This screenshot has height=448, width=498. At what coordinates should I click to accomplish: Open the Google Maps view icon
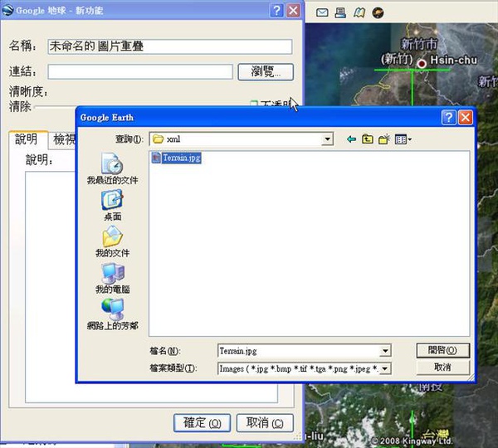(359, 12)
